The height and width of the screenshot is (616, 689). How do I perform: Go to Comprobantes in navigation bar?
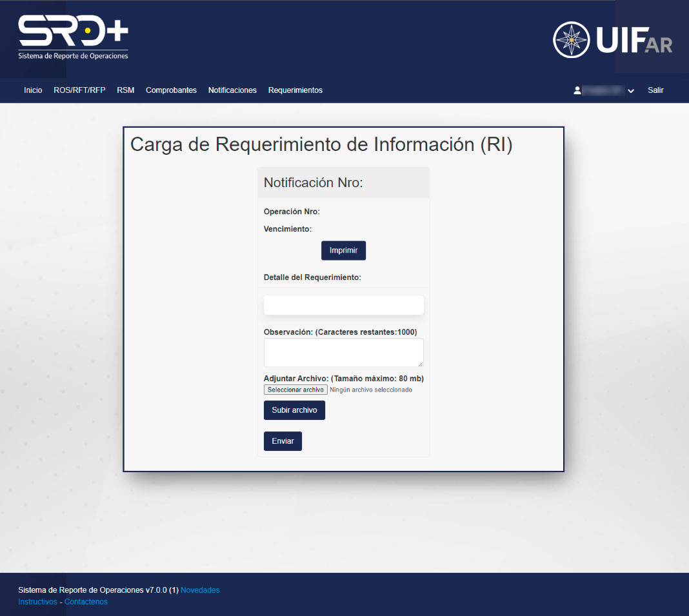tap(171, 90)
